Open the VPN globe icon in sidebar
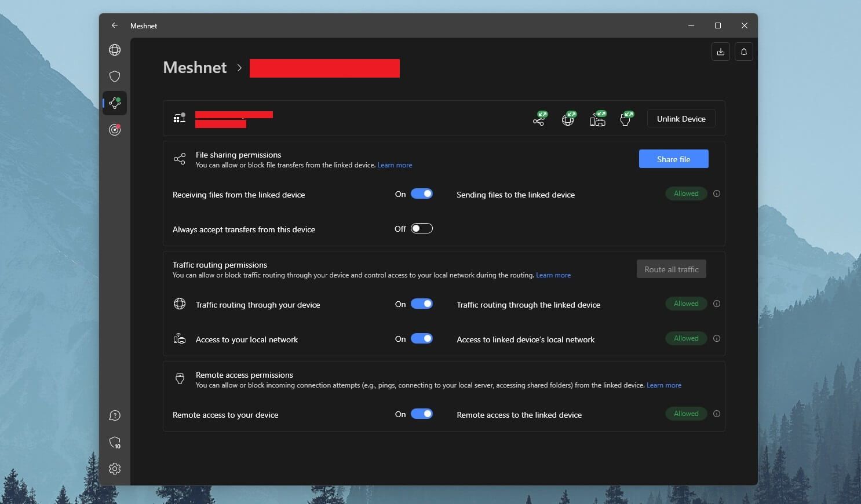The width and height of the screenshot is (861, 504). [115, 50]
